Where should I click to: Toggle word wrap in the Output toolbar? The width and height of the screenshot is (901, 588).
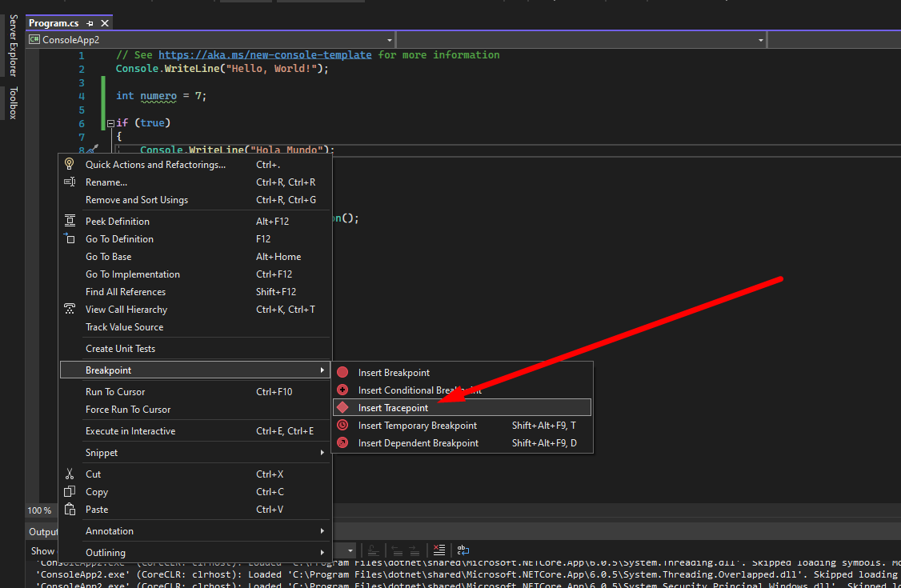point(463,550)
